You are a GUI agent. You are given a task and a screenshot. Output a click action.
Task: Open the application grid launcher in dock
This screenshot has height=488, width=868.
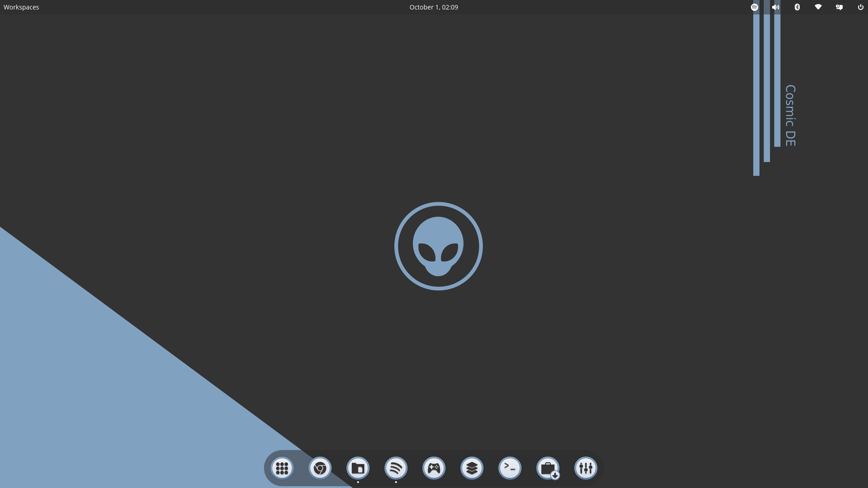tap(282, 468)
